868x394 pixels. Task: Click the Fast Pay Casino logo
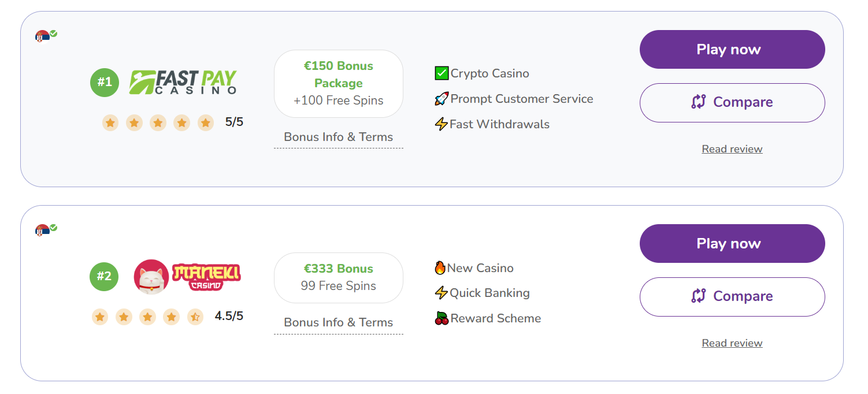(183, 82)
